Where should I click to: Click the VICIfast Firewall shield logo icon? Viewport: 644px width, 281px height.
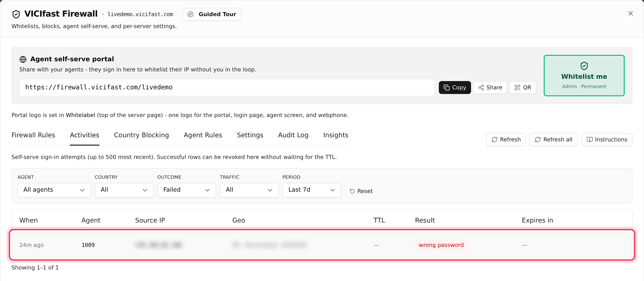point(16,14)
